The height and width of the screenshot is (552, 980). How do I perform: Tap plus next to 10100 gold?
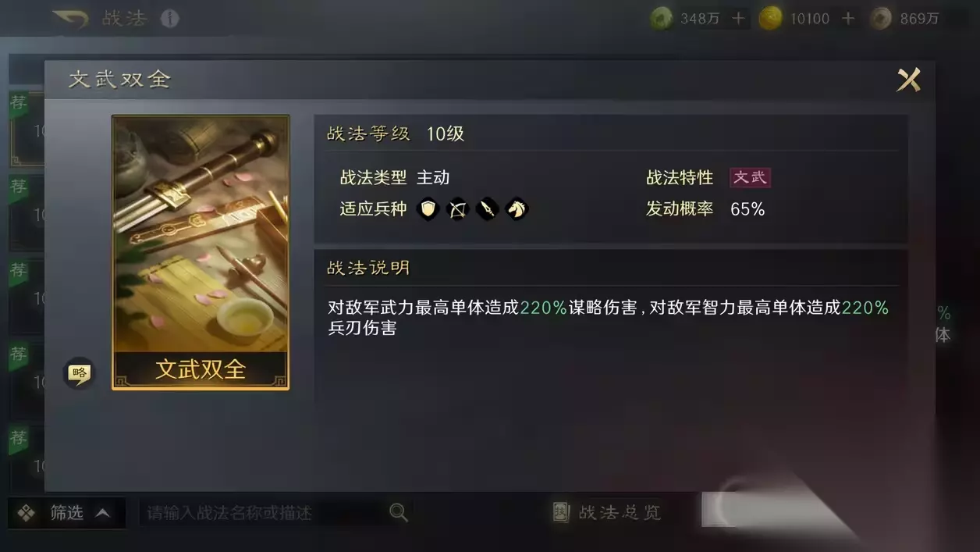(848, 18)
